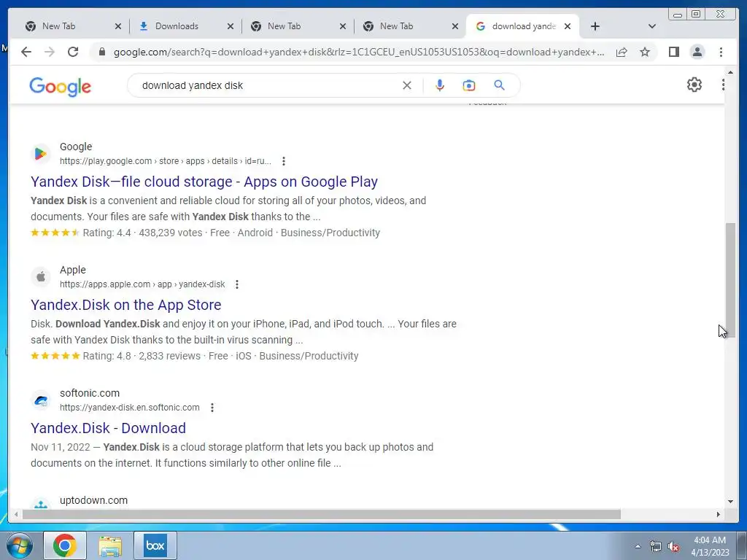Open Chrome profile avatar
747x560 pixels.
(697, 52)
